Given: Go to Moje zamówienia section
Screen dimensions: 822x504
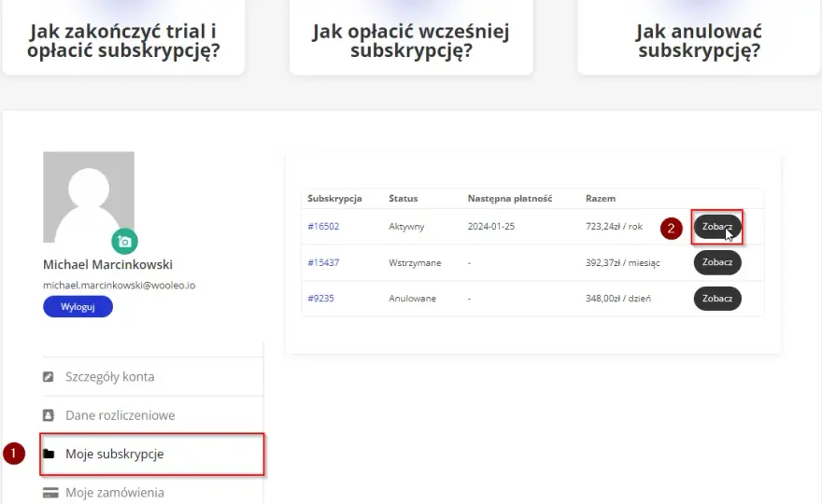Looking at the screenshot, I should click(152, 493).
